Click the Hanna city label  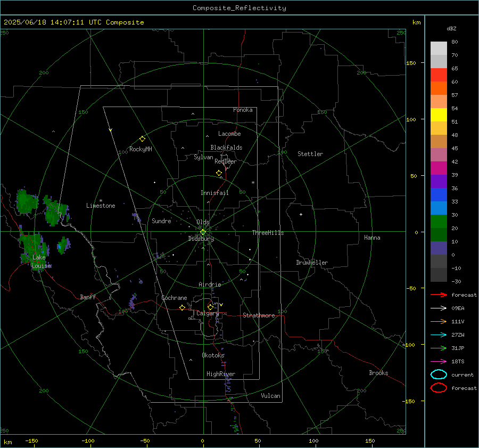click(x=372, y=238)
